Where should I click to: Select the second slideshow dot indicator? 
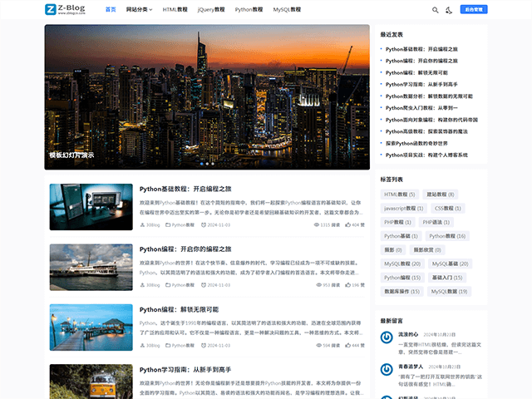(207, 164)
